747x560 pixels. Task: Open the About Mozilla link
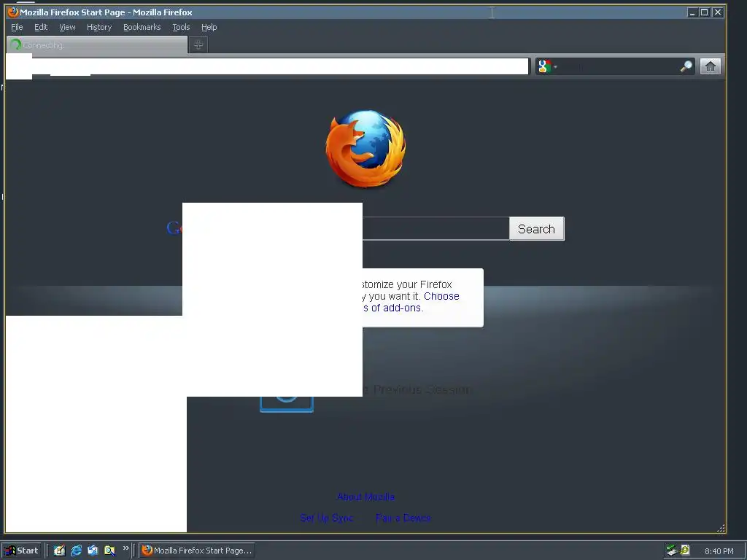click(x=365, y=497)
